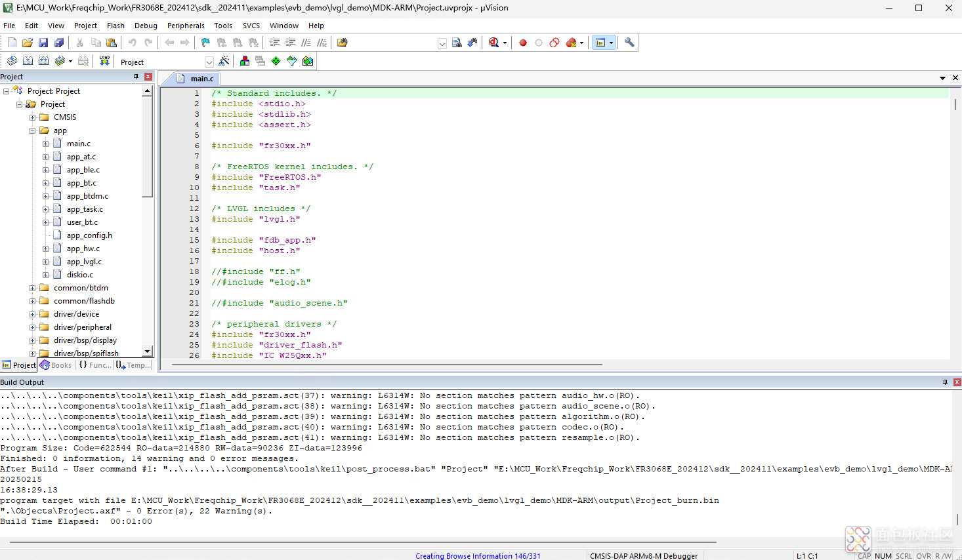
Task: Open Manage Project Items icon
Action: (245, 61)
